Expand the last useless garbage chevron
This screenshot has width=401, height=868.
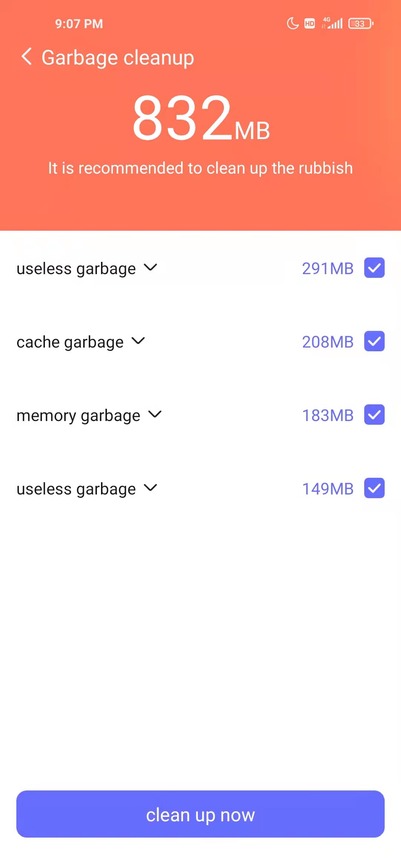click(150, 487)
